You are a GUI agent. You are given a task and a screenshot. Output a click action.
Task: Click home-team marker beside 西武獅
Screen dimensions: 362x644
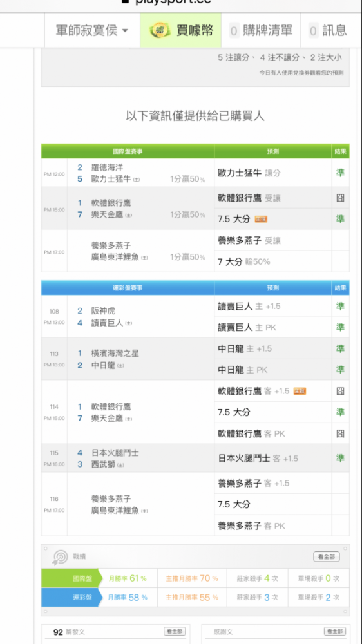point(121,465)
